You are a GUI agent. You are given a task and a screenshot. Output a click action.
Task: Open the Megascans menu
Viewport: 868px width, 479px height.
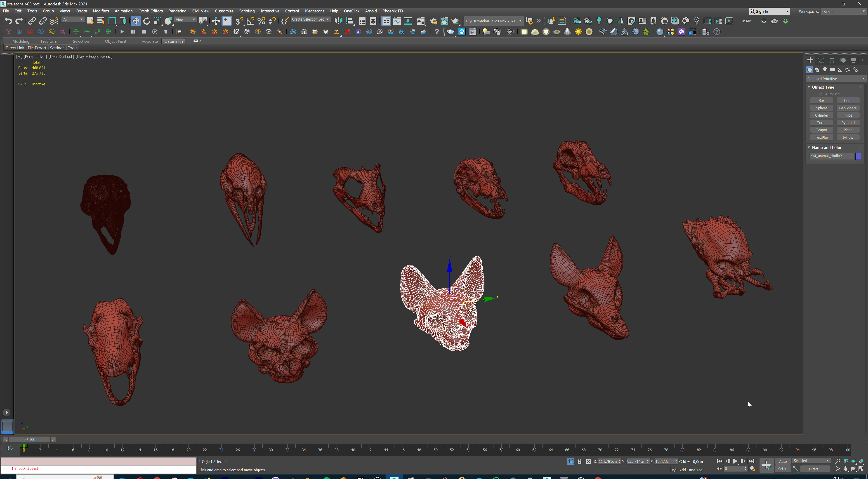point(314,11)
